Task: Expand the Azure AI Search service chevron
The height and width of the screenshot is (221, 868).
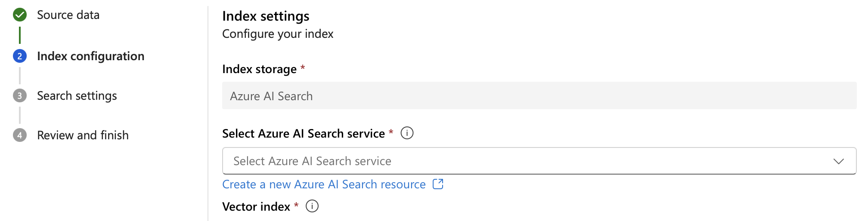Action: tap(838, 161)
